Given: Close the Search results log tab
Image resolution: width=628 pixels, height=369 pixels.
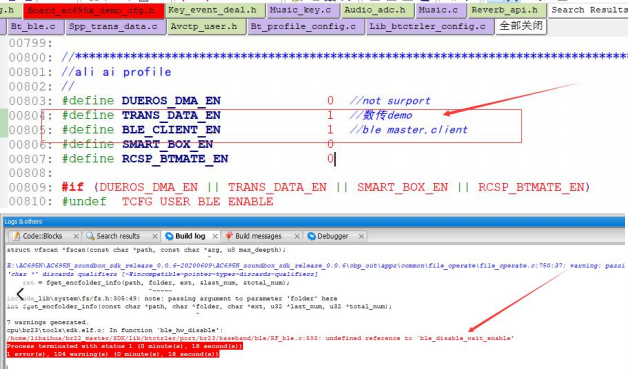Looking at the screenshot, I should (x=155, y=236).
